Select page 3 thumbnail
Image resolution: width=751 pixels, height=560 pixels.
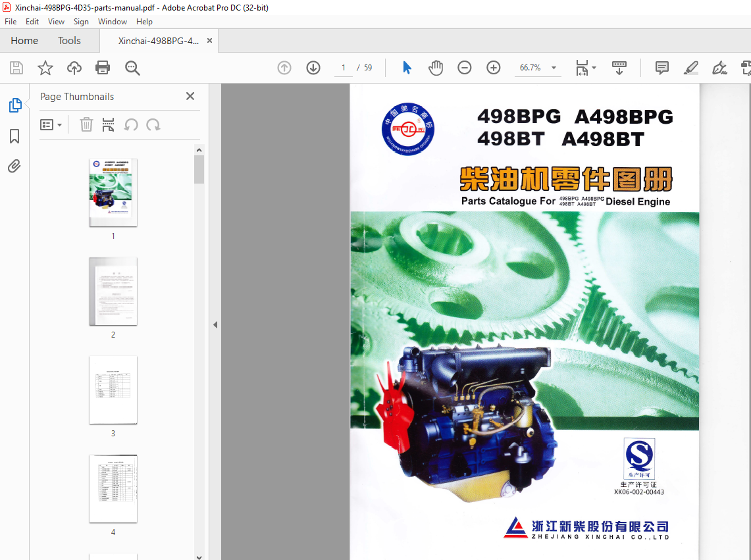coord(113,390)
